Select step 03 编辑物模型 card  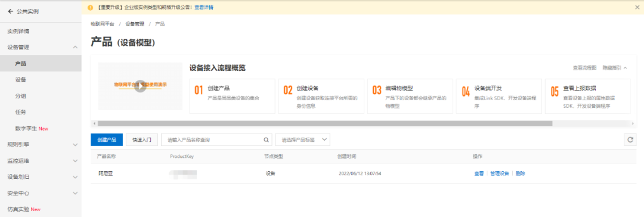coord(410,96)
